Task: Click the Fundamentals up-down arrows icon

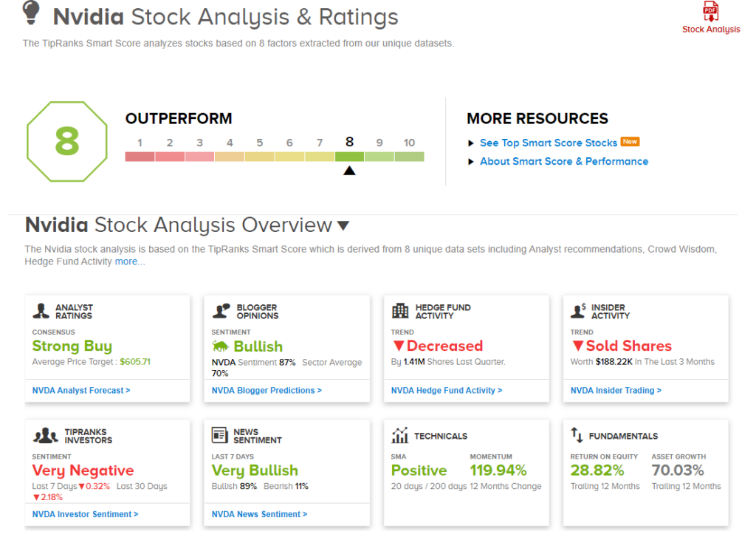Action: (x=578, y=435)
